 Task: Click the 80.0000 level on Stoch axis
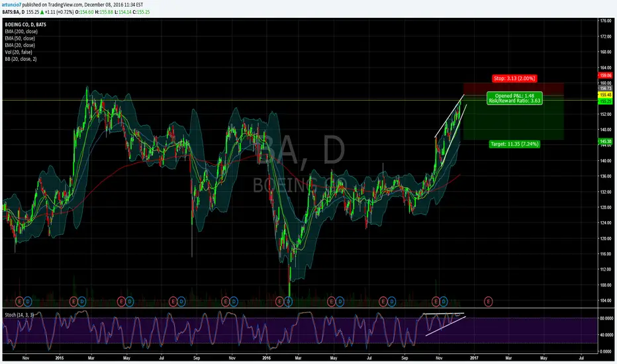pyautogui.click(x=606, y=318)
